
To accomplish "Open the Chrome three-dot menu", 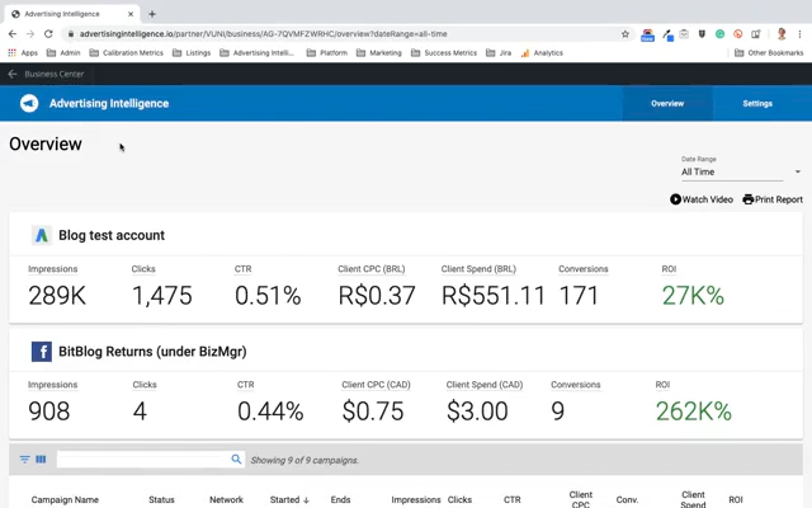I will (x=800, y=34).
